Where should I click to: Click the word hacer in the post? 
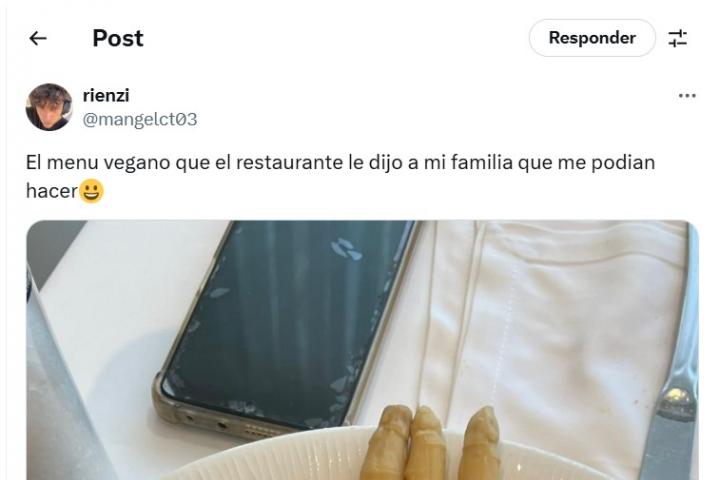pyautogui.click(x=52, y=191)
